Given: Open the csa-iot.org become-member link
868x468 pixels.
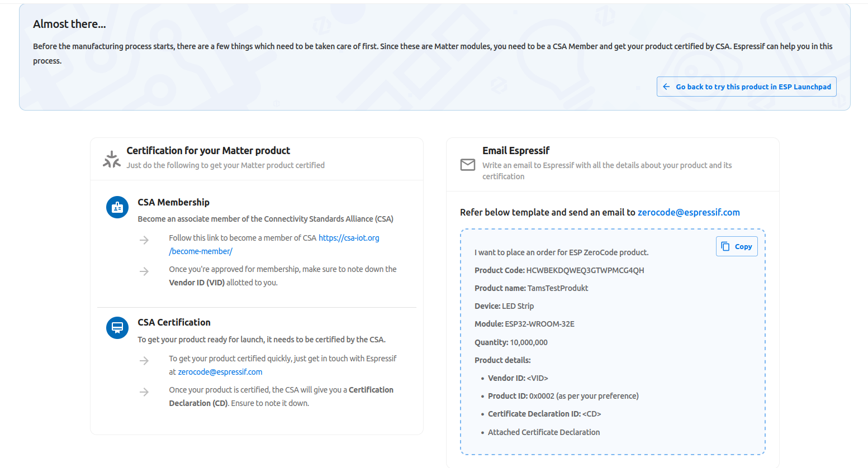Looking at the screenshot, I should point(274,245).
